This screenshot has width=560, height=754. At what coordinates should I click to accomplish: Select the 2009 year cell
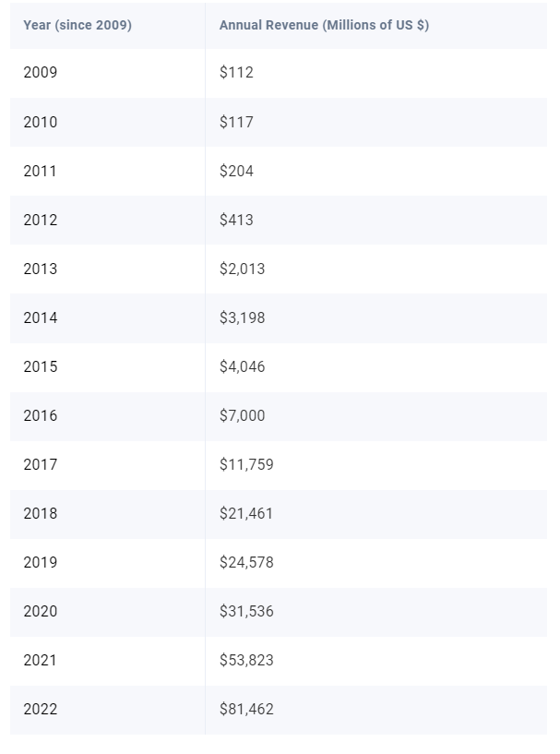pos(41,73)
